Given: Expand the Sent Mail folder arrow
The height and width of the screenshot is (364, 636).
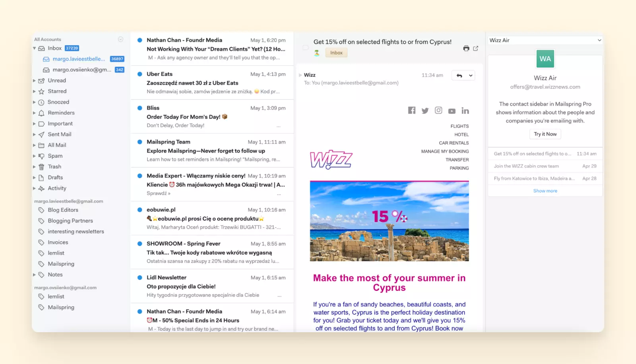Looking at the screenshot, I should (35, 135).
